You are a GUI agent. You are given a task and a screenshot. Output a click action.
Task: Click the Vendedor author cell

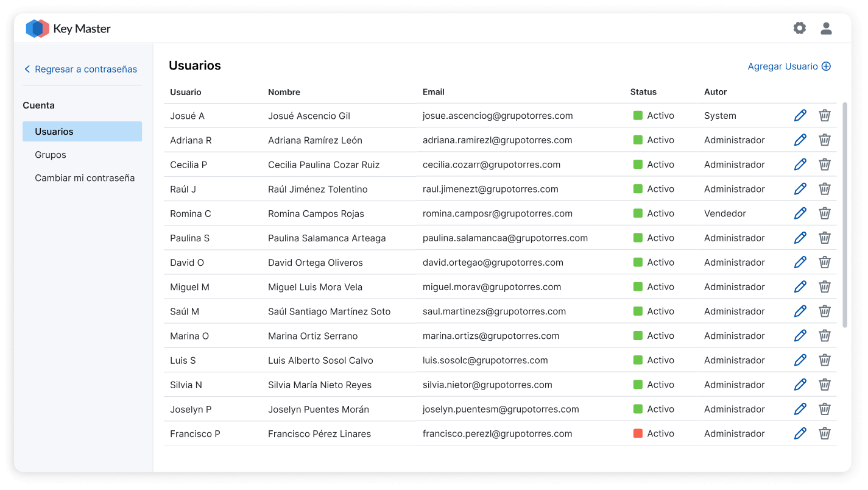(725, 213)
